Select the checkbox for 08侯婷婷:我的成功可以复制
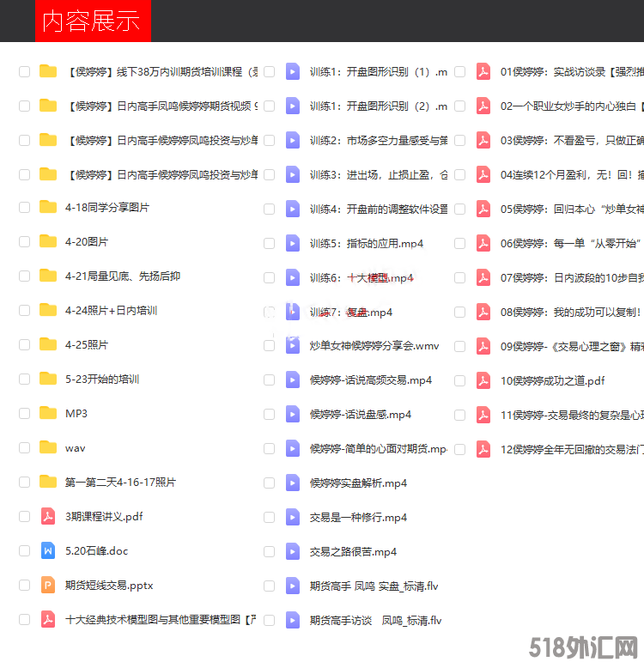This screenshot has width=644, height=668. coord(460,313)
